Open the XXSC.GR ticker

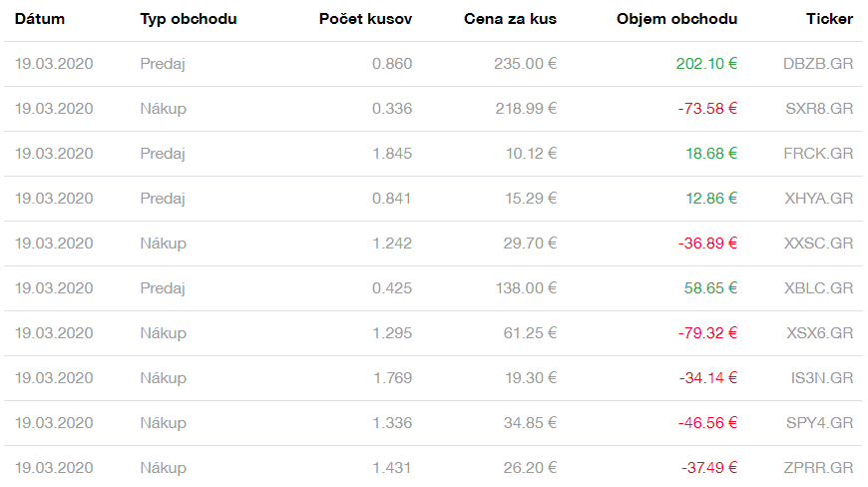[x=819, y=243]
